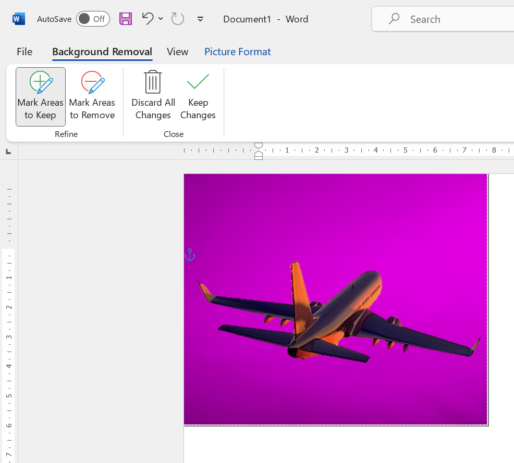Click the airplane picture
Viewport: 514px width, 463px height.
(x=336, y=299)
